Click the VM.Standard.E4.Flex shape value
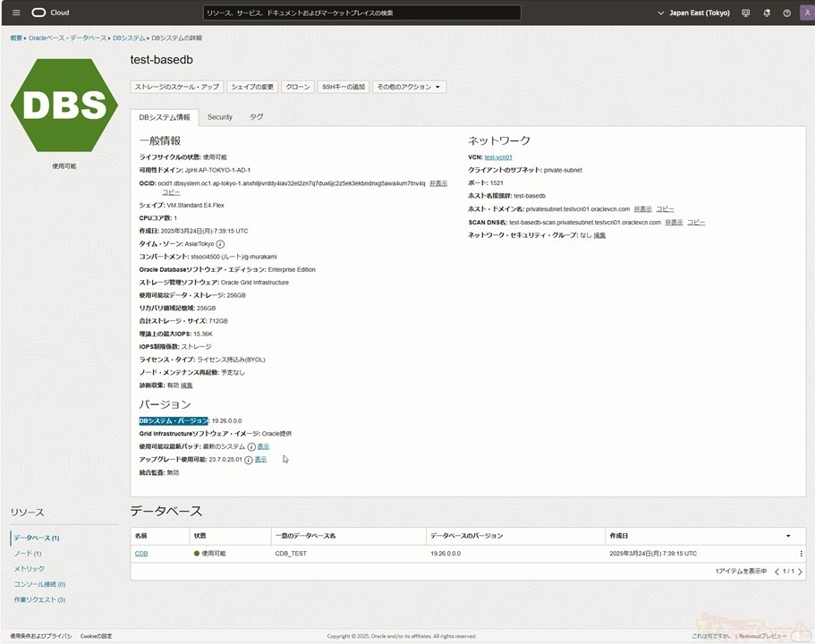This screenshot has width=815, height=644. pyautogui.click(x=195, y=206)
